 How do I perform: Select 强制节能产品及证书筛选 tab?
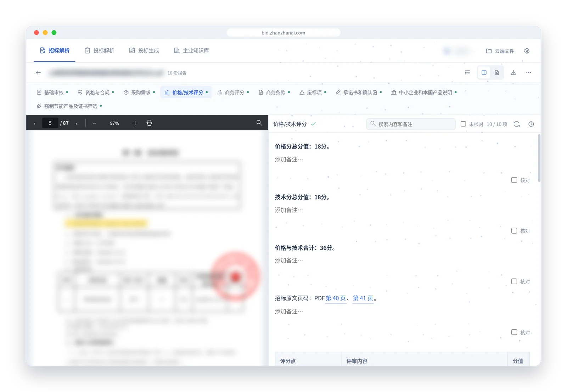69,106
